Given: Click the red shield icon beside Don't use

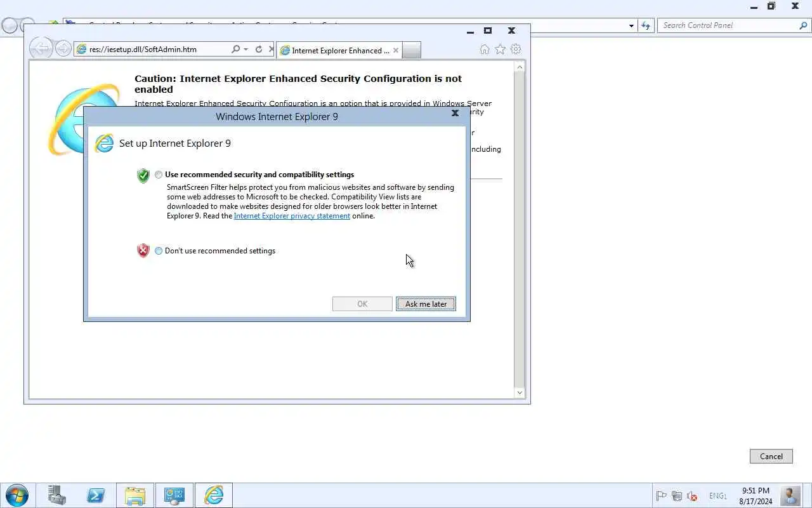Looking at the screenshot, I should click(143, 251).
